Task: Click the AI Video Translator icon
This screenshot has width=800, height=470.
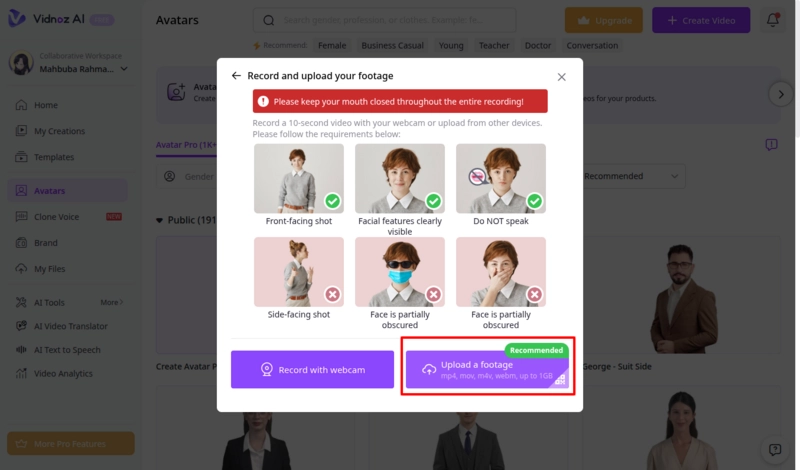Action: (x=21, y=326)
